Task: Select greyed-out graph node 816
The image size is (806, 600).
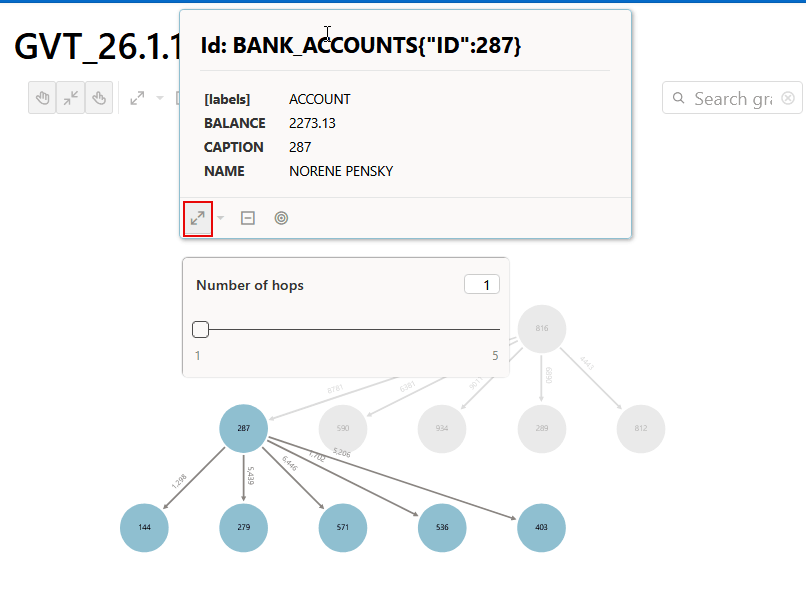Action: tap(542, 329)
